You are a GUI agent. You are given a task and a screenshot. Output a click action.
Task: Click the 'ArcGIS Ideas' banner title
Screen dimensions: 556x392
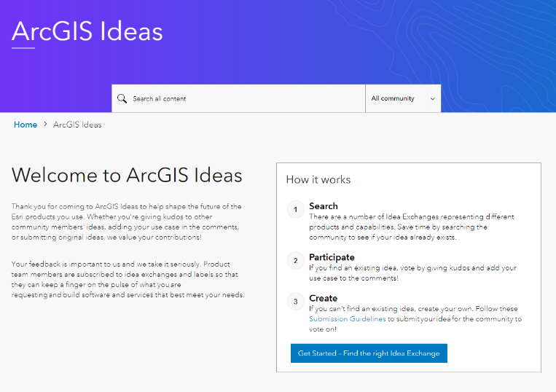pos(87,31)
